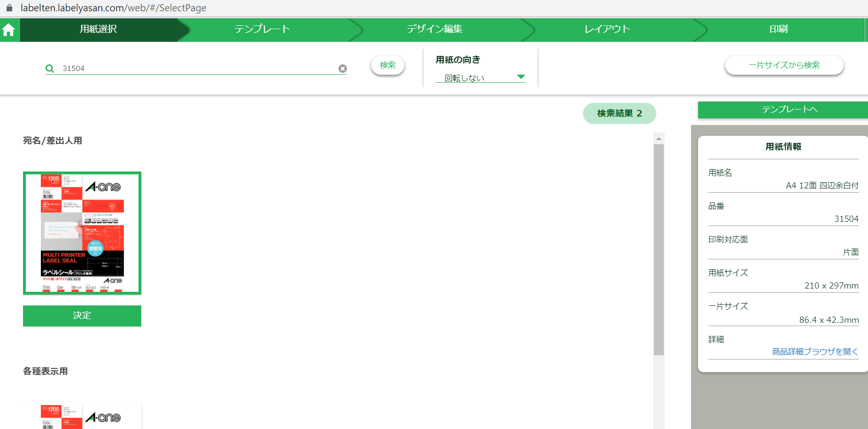
Task: Select the A-one thumbnail under 各種表示用
Action: click(x=82, y=416)
